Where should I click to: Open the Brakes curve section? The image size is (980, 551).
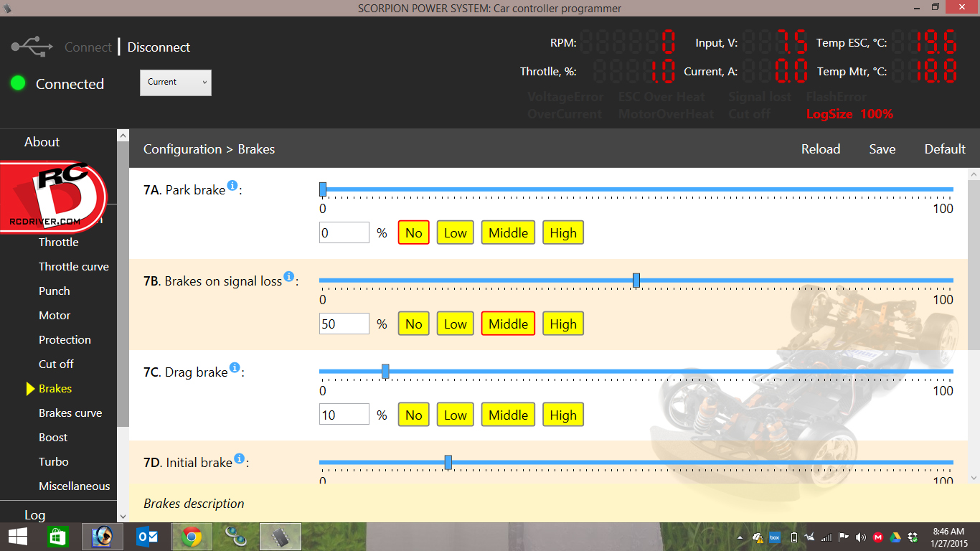click(70, 413)
